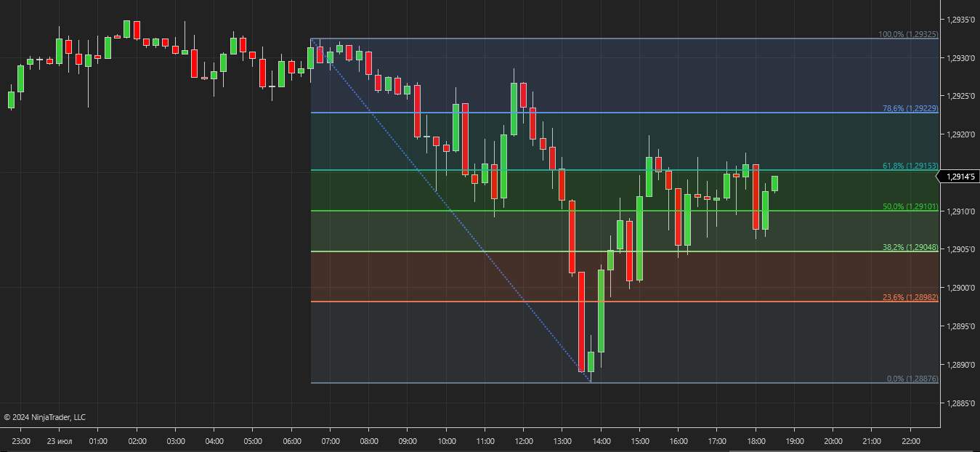Click the 23:00 time axis label
This screenshot has width=980, height=452.
point(21,441)
